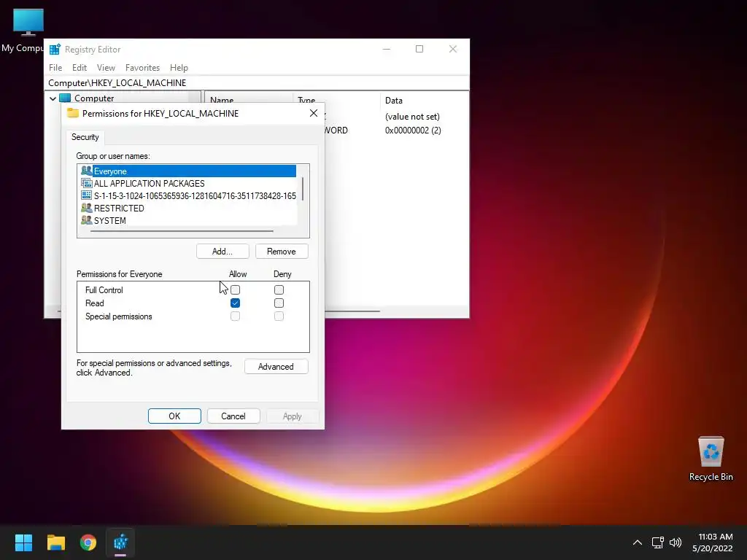Click OK in Permissions dialog
The width and height of the screenshot is (747, 560).
(x=174, y=416)
